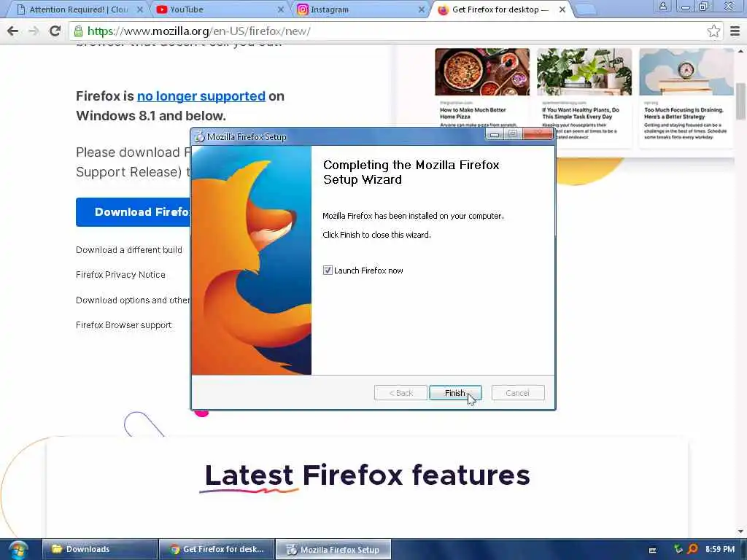Click the Chrome user profile icon
Image resolution: width=747 pixels, height=560 pixels.
(662, 6)
